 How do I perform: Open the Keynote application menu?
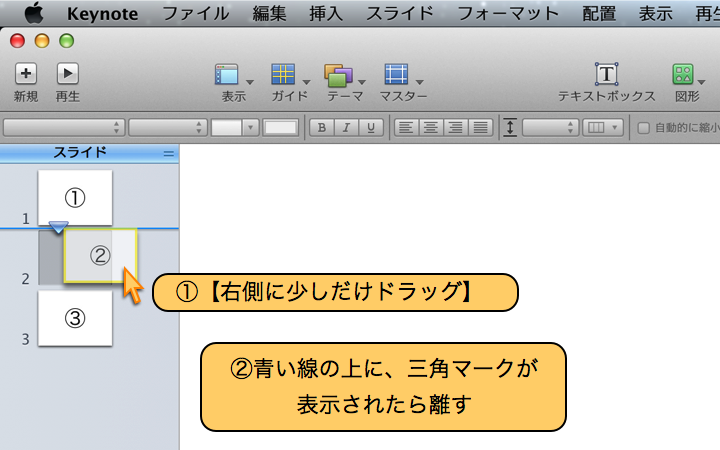(x=102, y=14)
